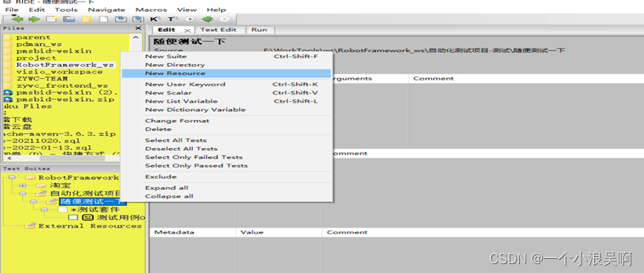The height and width of the screenshot is (273, 644).
Task: Click the 淘宝 suite folder icon
Action: tap(41, 185)
